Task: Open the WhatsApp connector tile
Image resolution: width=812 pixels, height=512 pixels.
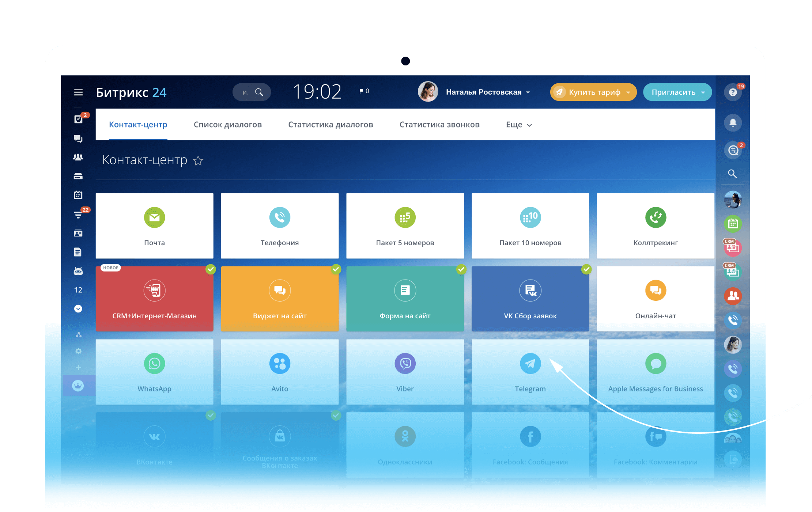Action: pos(154,372)
